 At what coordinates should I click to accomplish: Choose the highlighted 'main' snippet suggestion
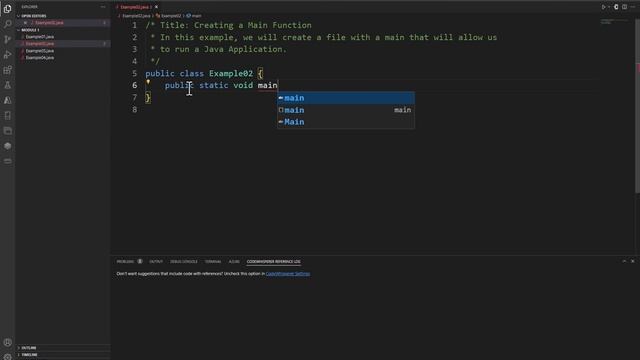tap(346, 98)
